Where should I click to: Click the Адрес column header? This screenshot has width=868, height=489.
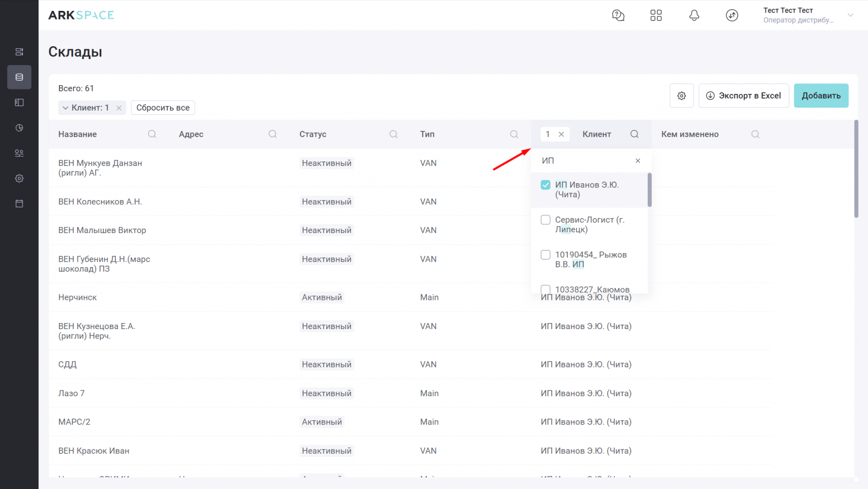[x=191, y=134]
